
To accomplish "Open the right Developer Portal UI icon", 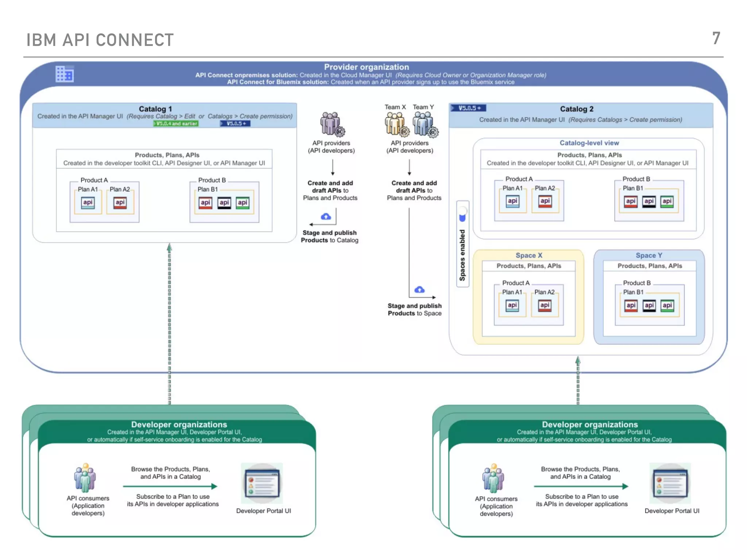I will coord(670,483).
